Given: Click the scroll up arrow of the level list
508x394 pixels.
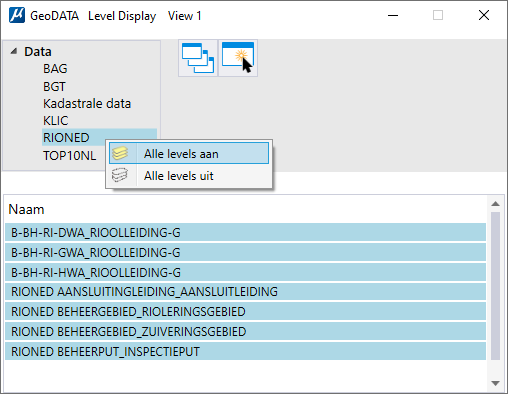Looking at the screenshot, I should tap(495, 204).
